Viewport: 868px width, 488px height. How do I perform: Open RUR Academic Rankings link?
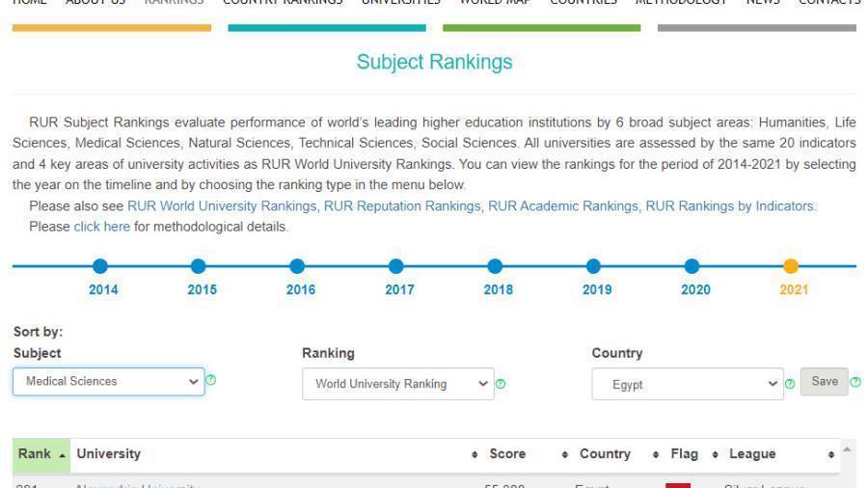pos(563,205)
